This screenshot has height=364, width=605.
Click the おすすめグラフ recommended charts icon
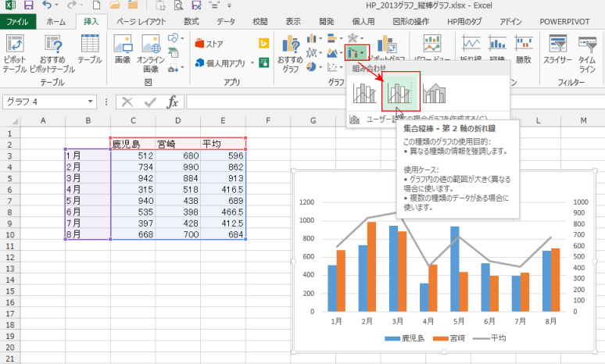(x=290, y=52)
